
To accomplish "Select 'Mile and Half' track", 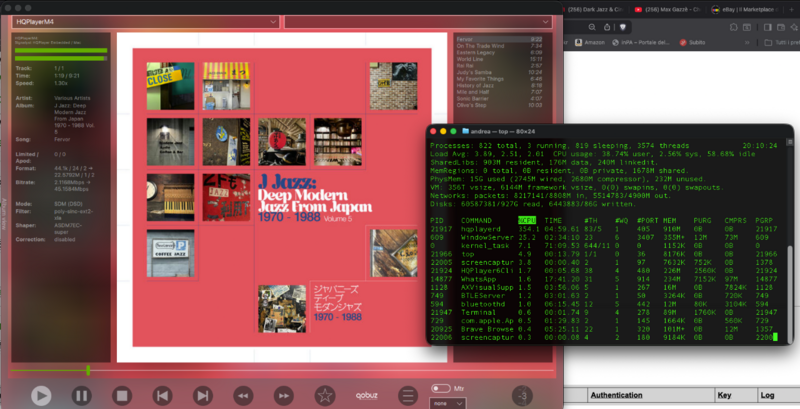I will pos(499,92).
